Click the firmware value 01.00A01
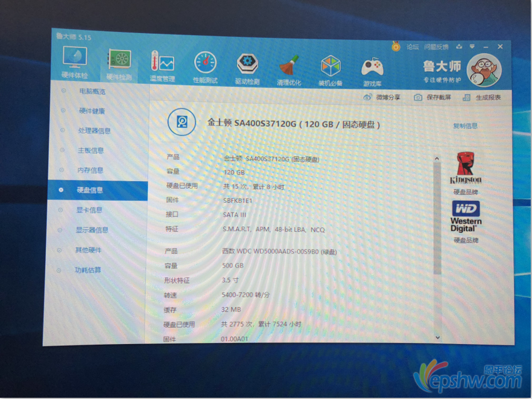 point(235,339)
